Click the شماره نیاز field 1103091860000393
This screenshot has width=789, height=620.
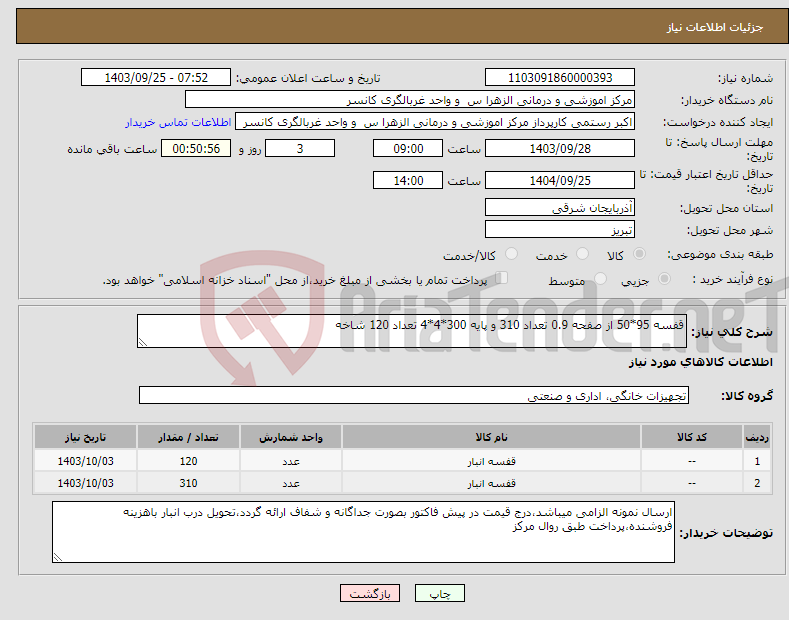pyautogui.click(x=560, y=78)
